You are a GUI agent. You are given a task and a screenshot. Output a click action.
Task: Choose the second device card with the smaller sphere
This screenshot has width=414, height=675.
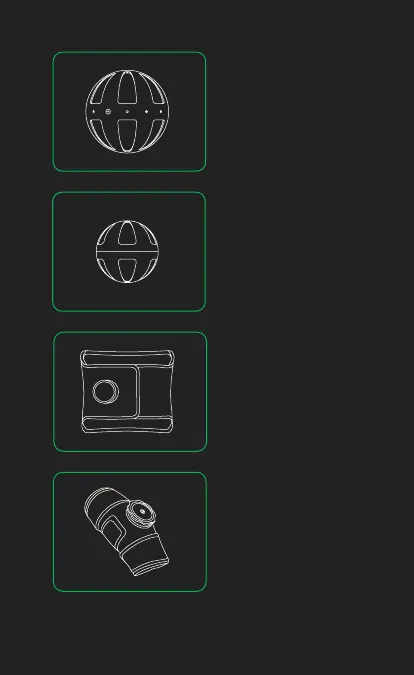click(x=129, y=251)
